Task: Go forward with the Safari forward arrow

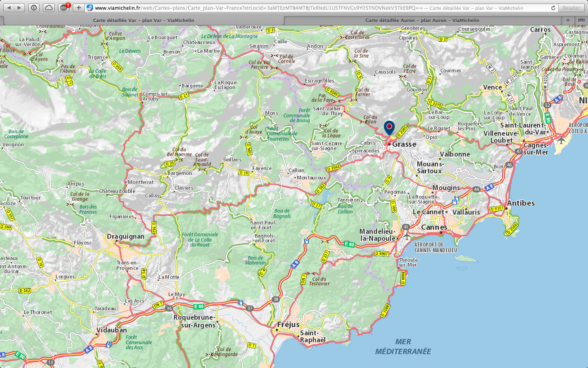Action: [19, 8]
